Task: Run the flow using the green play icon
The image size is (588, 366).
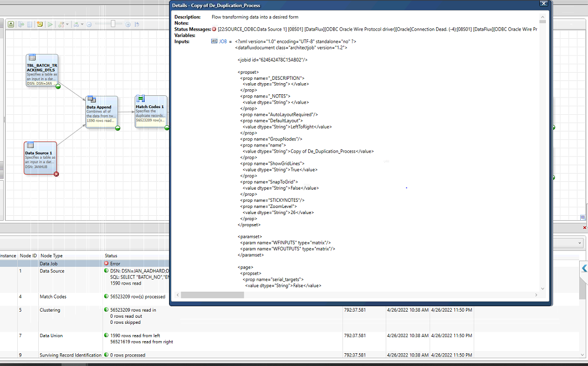Action: click(49, 24)
